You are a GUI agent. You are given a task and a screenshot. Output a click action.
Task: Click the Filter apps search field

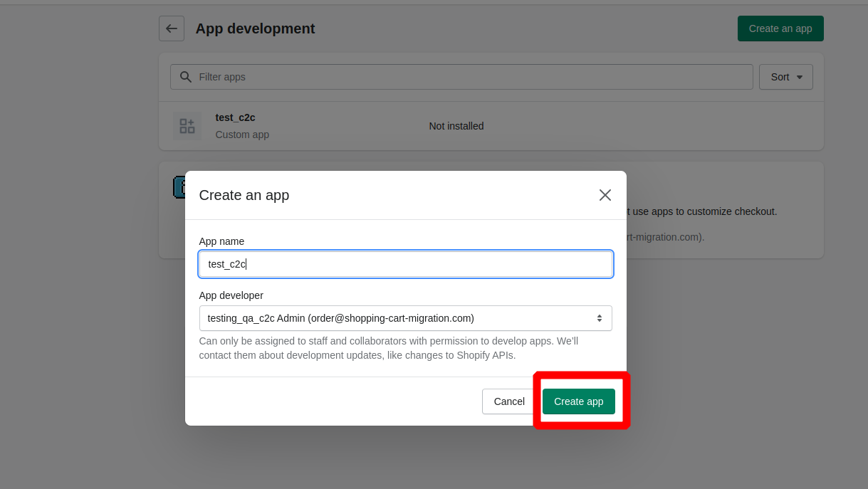[461, 77]
